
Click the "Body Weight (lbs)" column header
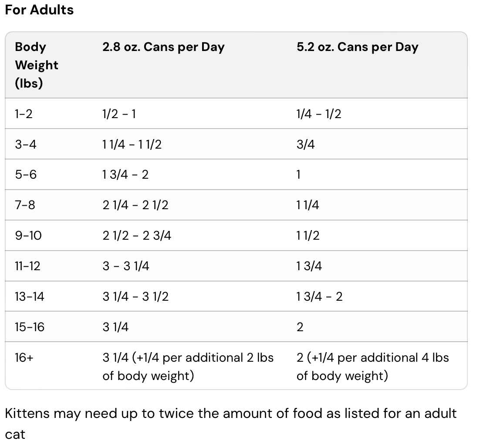[x=37, y=65]
